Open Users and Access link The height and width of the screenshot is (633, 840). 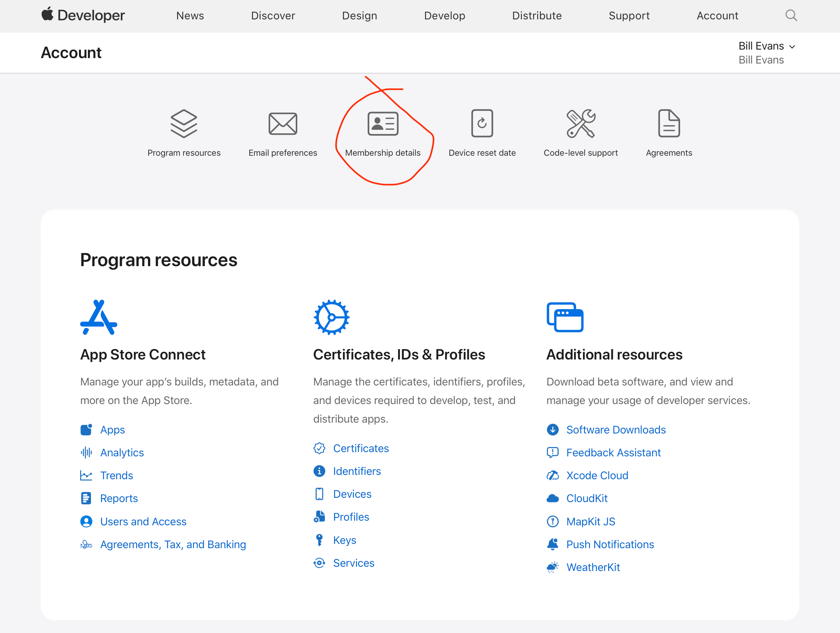[143, 521]
